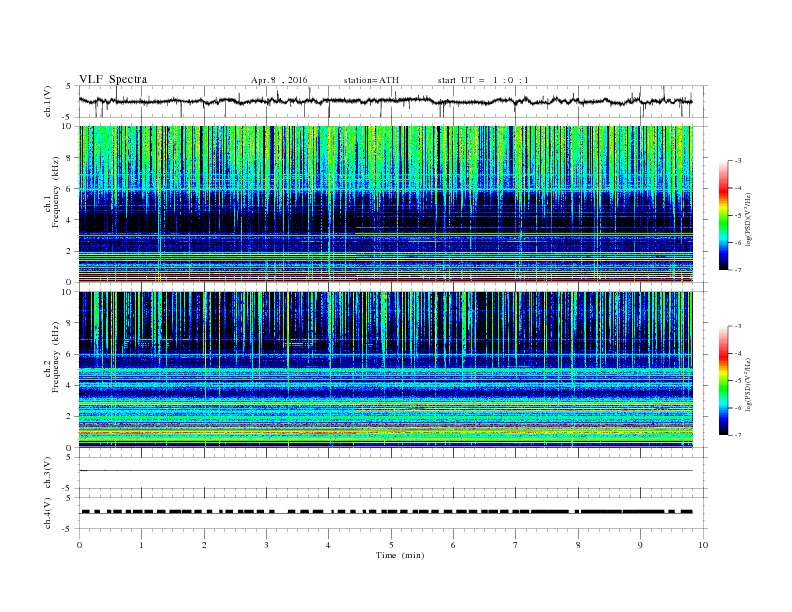Click time axis tick label "3"
The width and height of the screenshot is (792, 612).
coord(266,545)
